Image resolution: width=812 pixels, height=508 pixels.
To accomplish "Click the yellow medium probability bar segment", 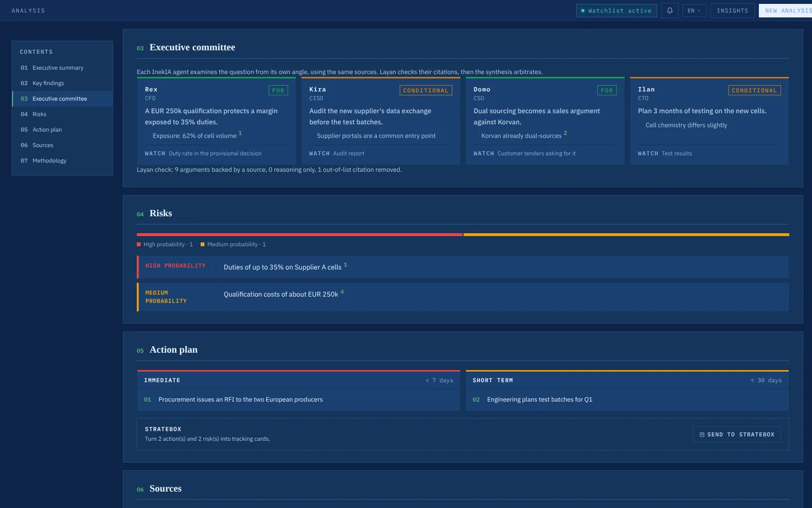I will click(x=626, y=234).
